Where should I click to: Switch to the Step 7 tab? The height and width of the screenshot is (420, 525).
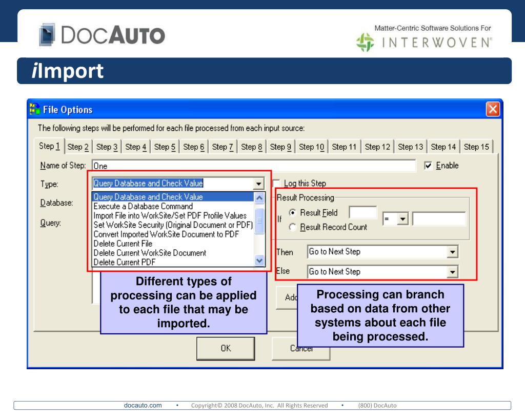(223, 147)
